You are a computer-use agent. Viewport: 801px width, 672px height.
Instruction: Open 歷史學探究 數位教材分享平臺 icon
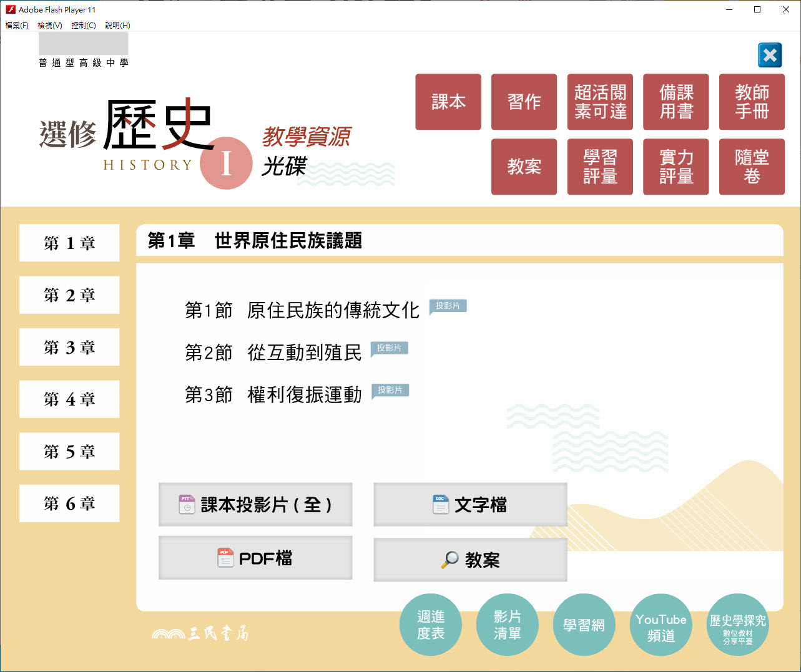tap(737, 625)
